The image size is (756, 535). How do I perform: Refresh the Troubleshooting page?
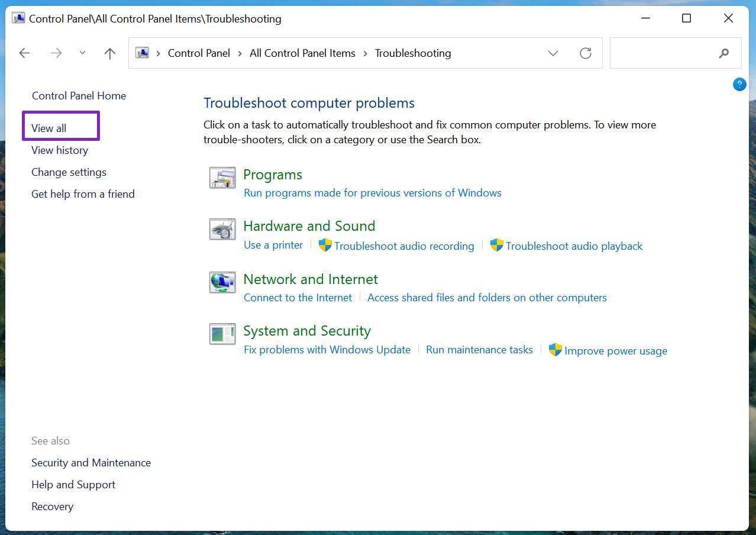585,53
